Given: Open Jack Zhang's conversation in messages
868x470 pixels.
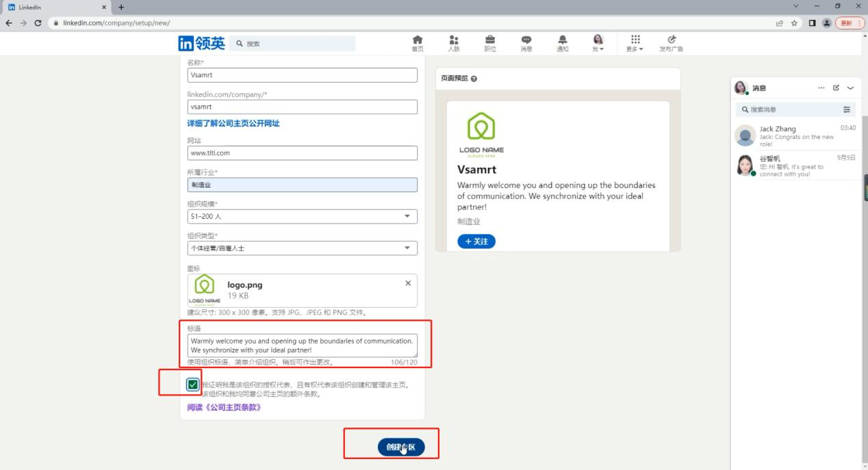Looking at the screenshot, I should (794, 135).
